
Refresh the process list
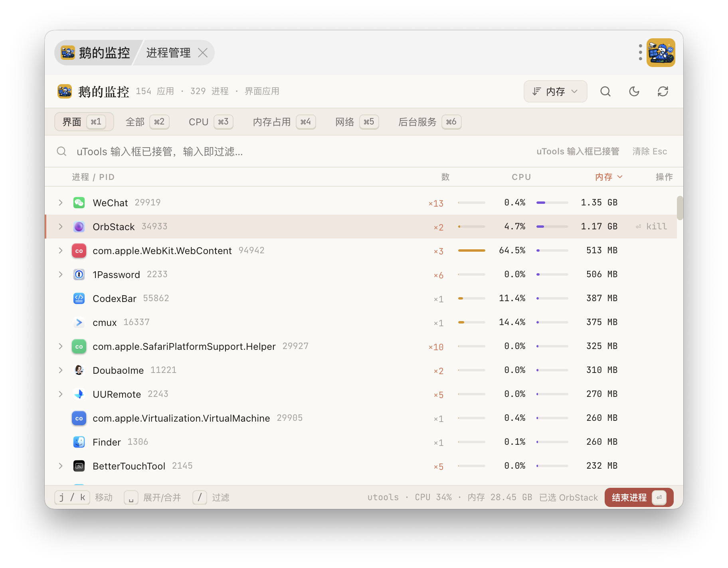click(x=663, y=92)
